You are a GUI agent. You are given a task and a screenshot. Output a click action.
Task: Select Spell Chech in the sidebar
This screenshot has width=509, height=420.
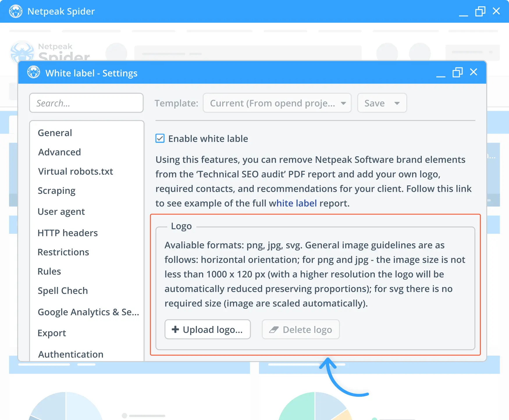tap(63, 291)
